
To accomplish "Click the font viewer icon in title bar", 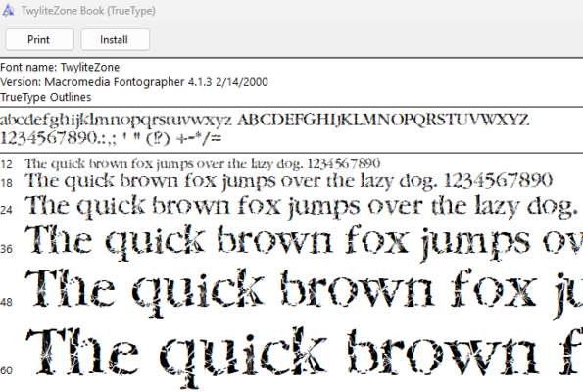I will (x=8, y=11).
